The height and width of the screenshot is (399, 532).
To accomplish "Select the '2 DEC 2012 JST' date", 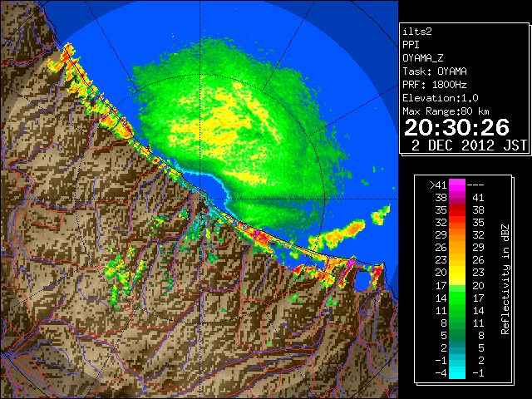I will pyautogui.click(x=469, y=145).
